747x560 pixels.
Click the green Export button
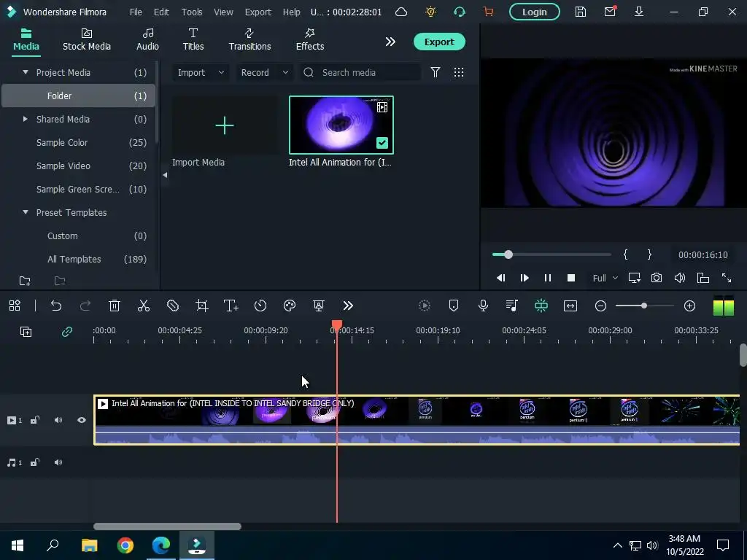[x=439, y=42]
